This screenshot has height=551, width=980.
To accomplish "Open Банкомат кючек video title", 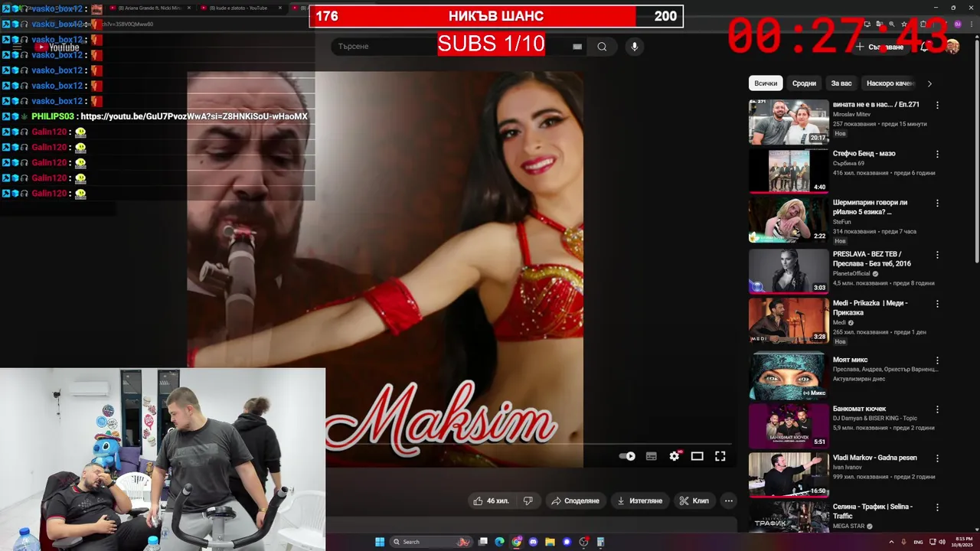I will coord(859,409).
